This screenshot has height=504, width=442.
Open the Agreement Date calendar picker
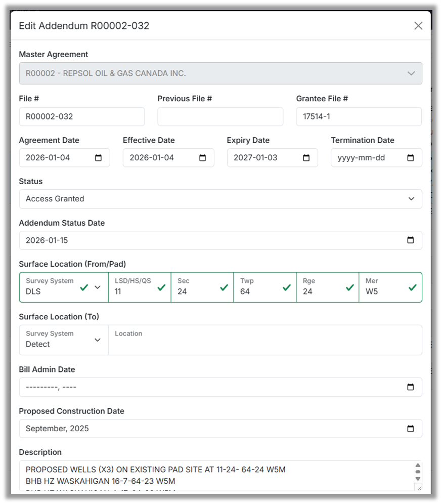coord(99,158)
